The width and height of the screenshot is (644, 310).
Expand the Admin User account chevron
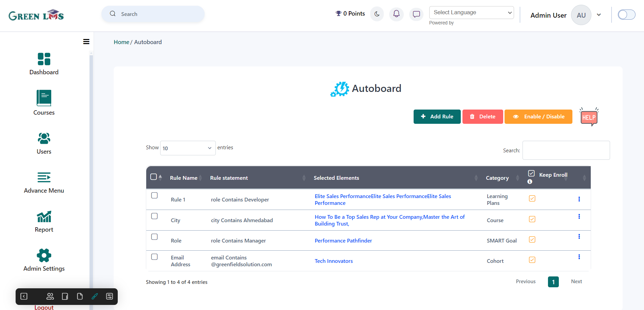pyautogui.click(x=599, y=15)
